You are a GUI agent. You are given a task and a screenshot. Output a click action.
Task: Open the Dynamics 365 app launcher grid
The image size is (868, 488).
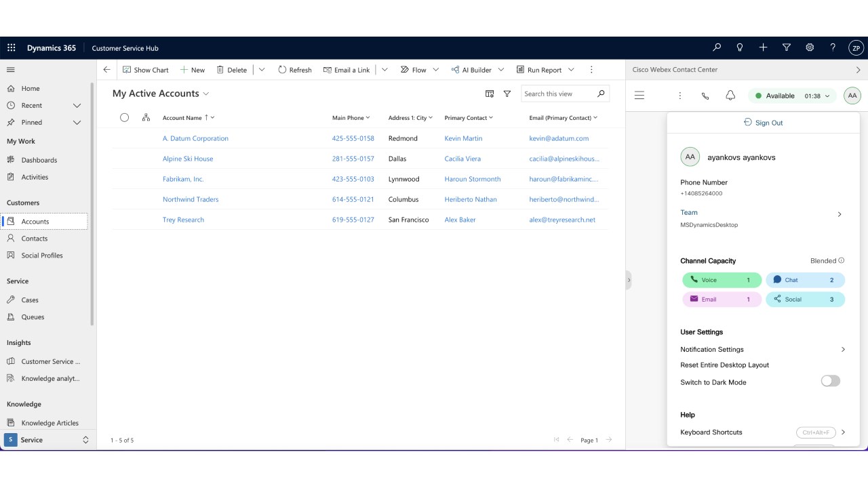coord(11,48)
